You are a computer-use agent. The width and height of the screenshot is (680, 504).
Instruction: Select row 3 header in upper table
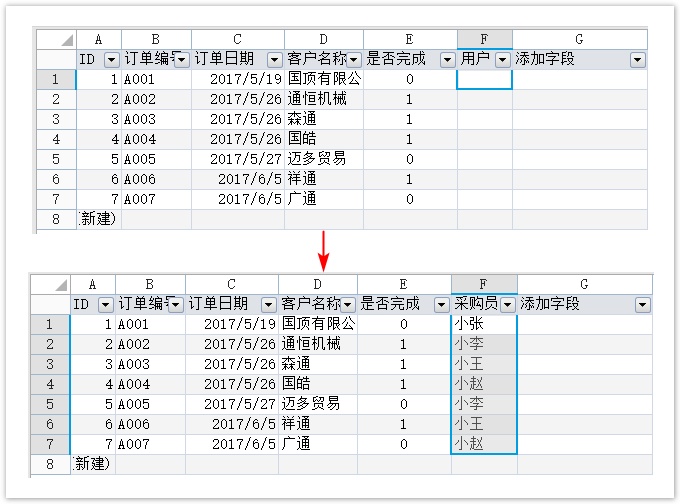point(56,119)
